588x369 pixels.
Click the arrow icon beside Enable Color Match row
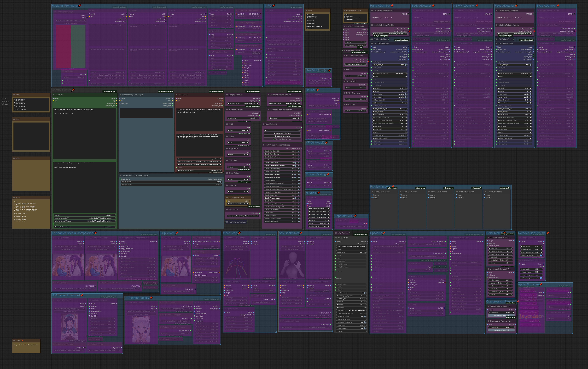click(x=298, y=163)
